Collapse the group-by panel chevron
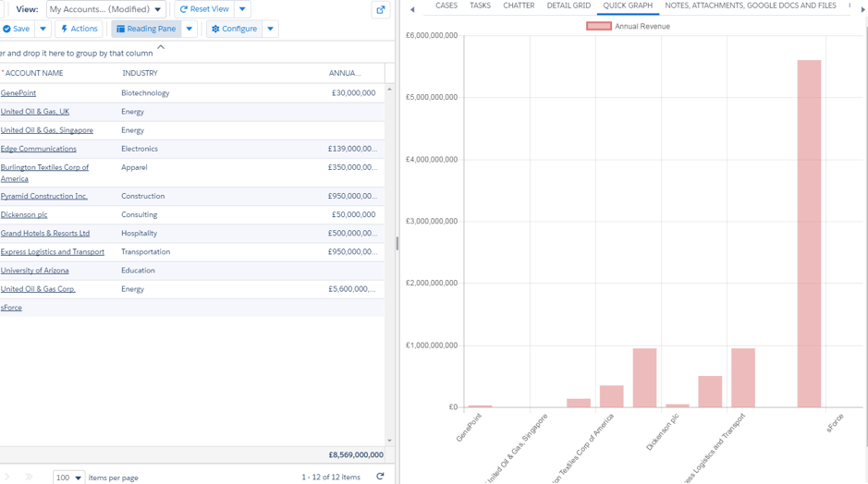This screenshot has height=484, width=868. (161, 48)
